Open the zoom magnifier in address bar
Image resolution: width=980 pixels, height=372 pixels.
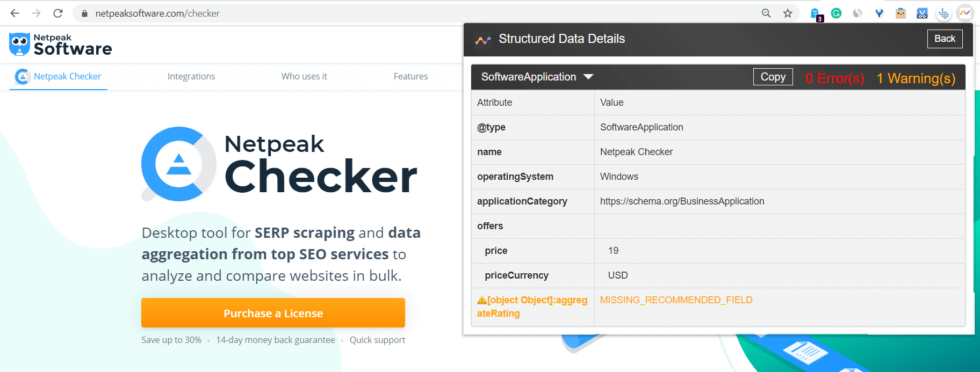[x=766, y=13]
